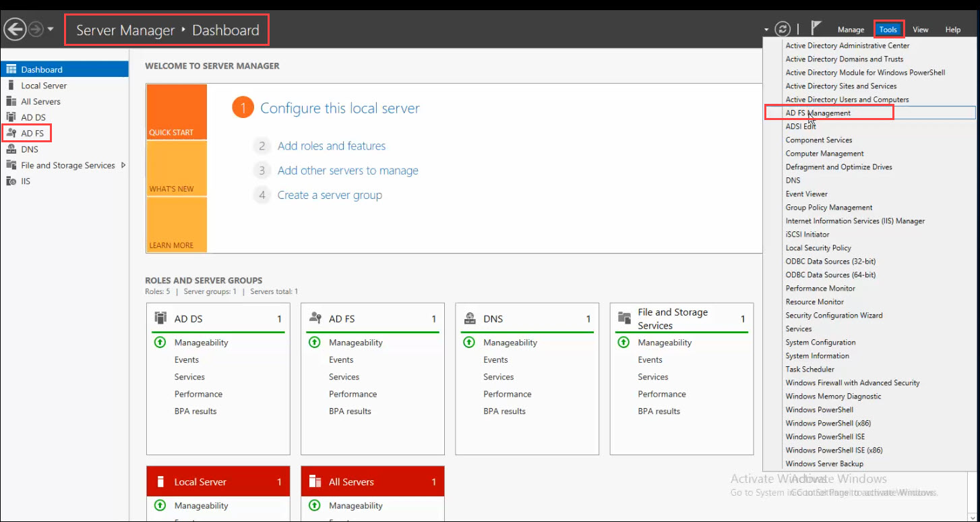
Task: Open the AD DS role tile header
Action: pos(218,318)
